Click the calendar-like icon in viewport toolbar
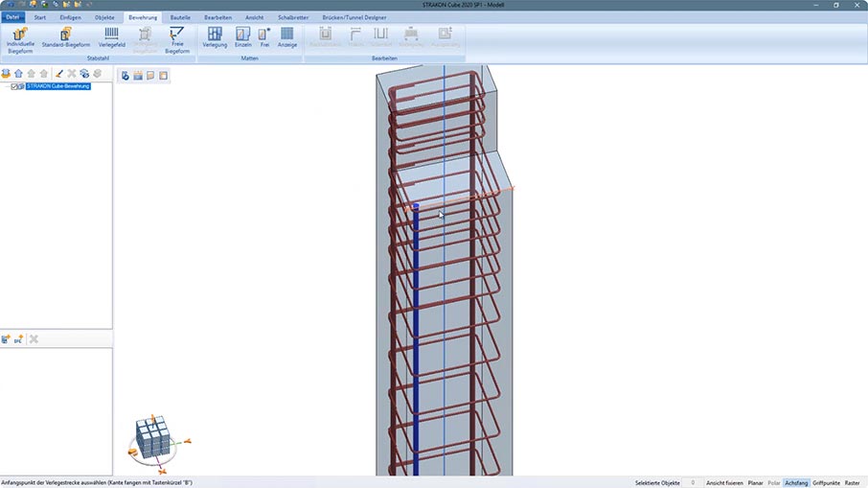 (138, 76)
